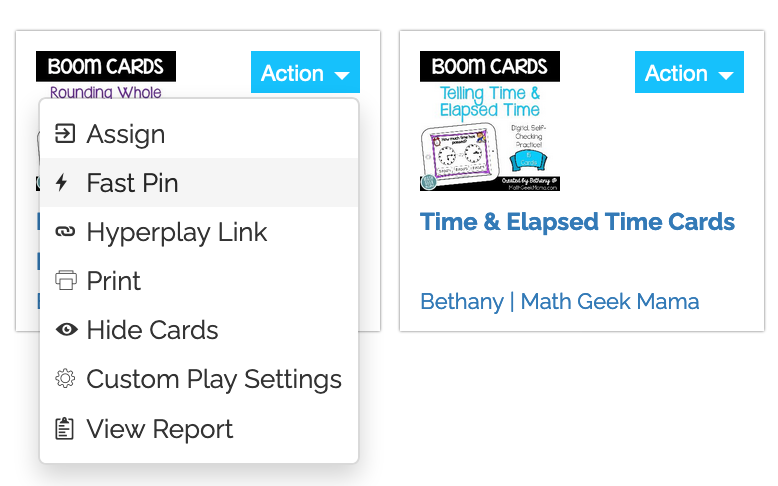Click the eye icon for Hide Cards

click(66, 330)
